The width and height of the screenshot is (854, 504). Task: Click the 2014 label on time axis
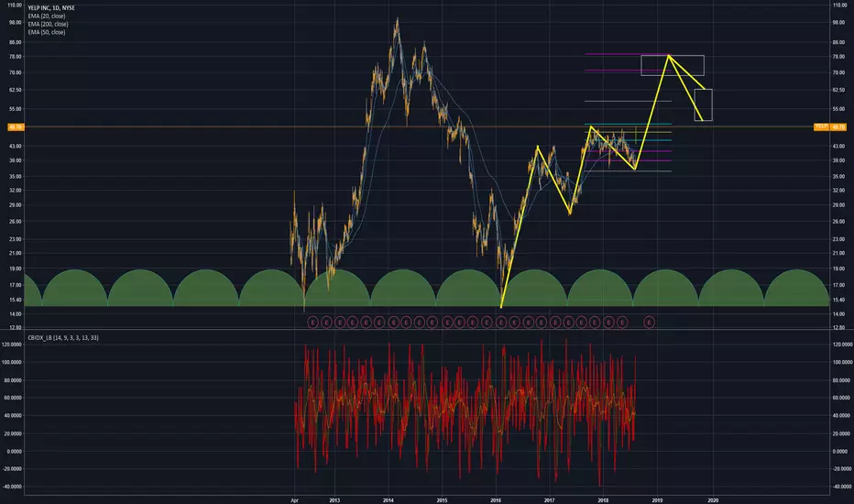389,500
